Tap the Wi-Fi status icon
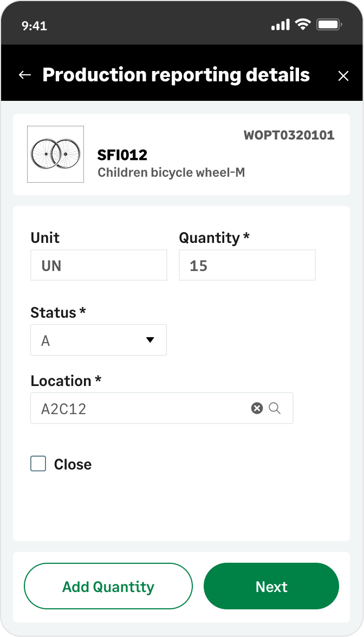Image resolution: width=364 pixels, height=637 pixels. pos(303,24)
